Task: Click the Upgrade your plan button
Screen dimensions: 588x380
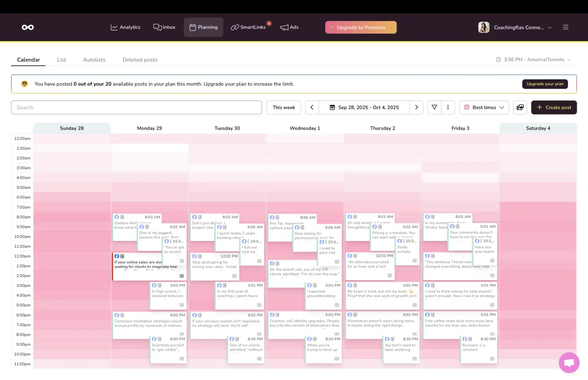Action: [545, 84]
